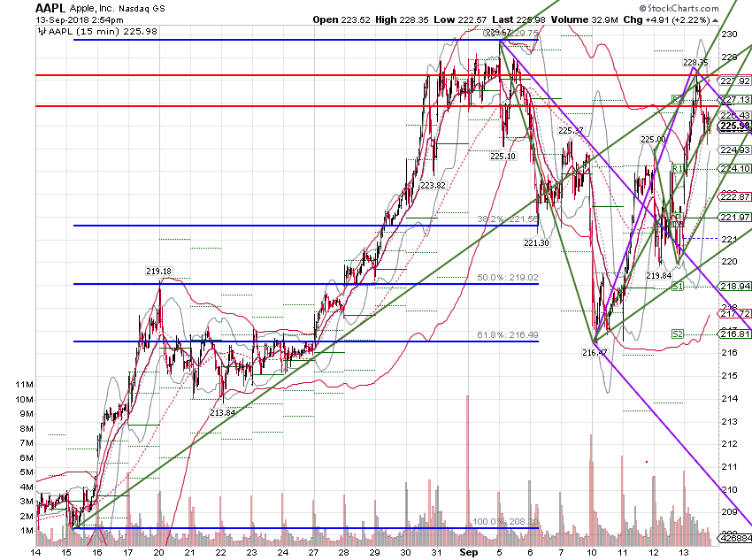The image size is (752, 560).
Task: Click the 223.82 price annotation
Action: [x=434, y=186]
